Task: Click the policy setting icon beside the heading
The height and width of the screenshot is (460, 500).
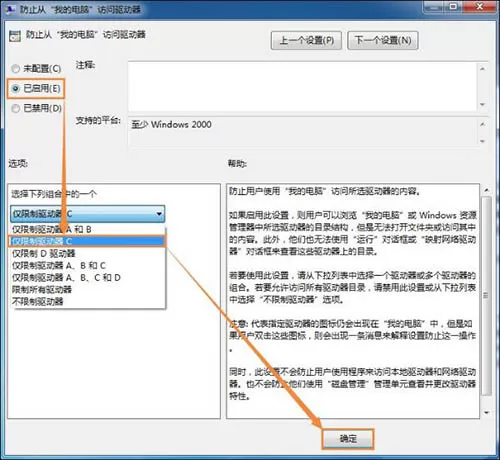Action: click(x=15, y=36)
